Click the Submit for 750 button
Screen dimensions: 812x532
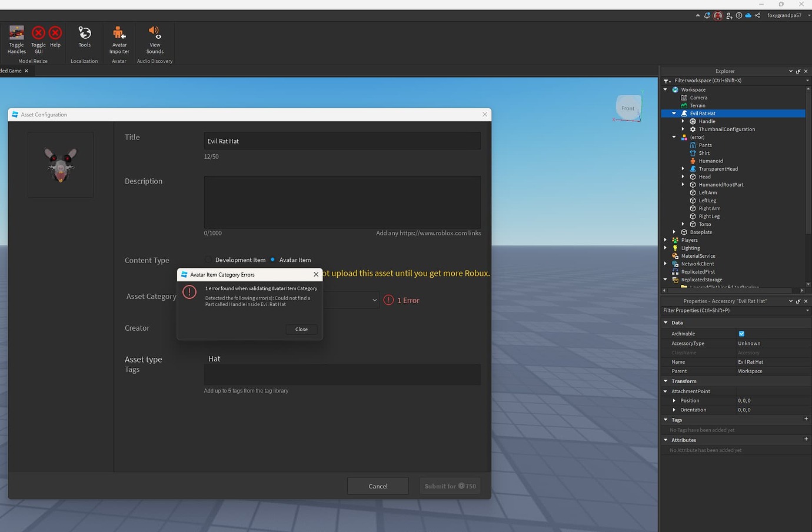(450, 486)
